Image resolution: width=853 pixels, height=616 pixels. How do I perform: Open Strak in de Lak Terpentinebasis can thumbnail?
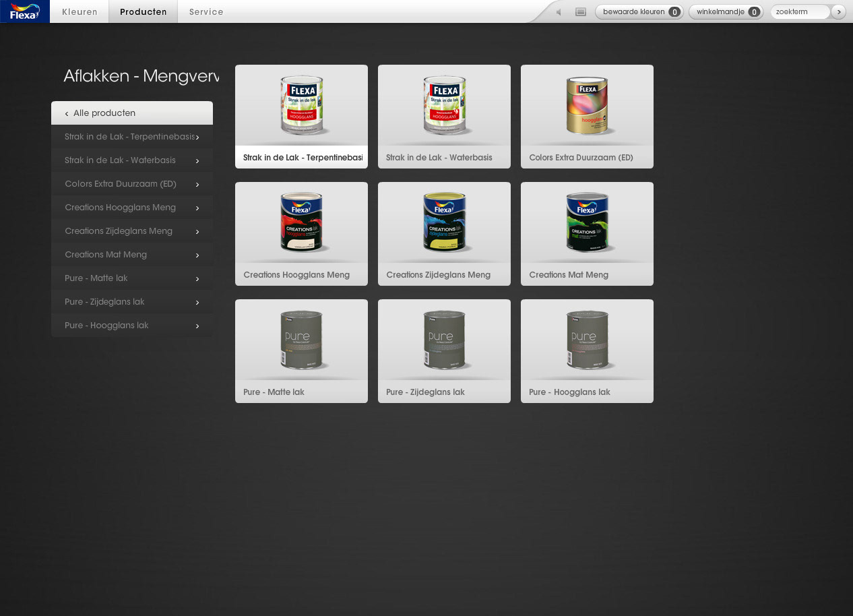pos(302,106)
